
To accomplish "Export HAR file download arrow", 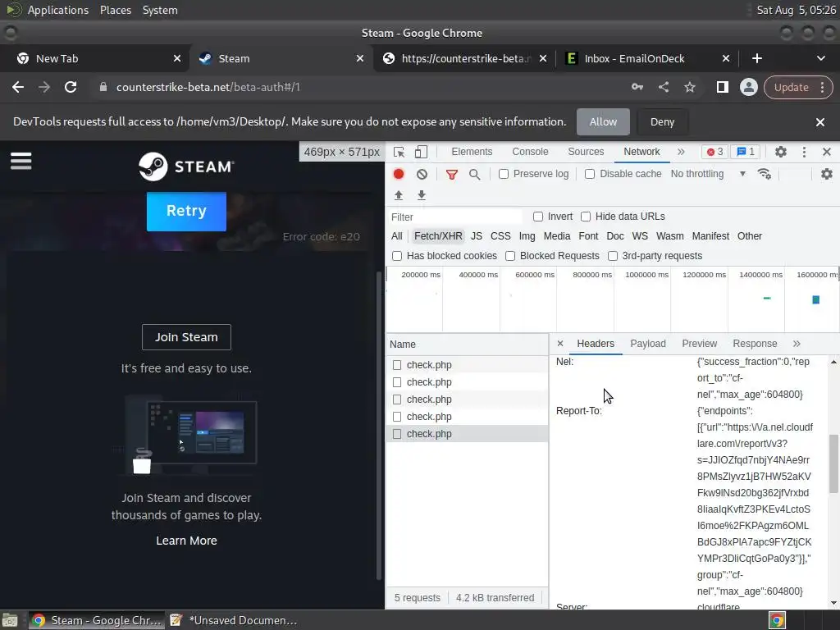I will coord(422,195).
